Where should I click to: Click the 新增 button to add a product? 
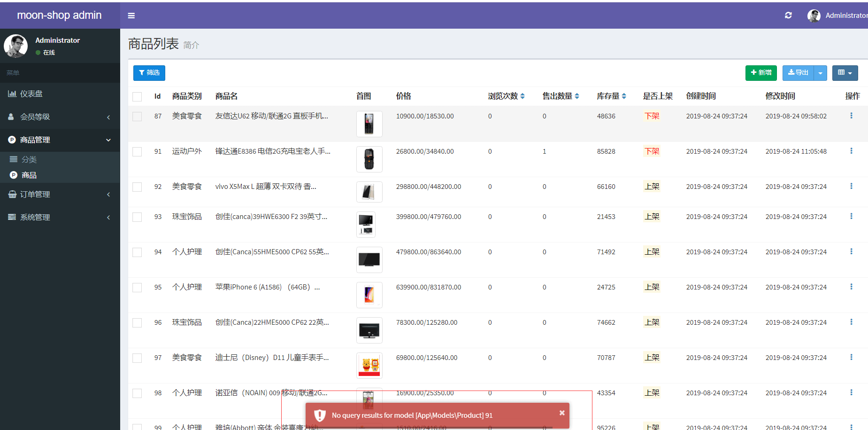point(761,73)
